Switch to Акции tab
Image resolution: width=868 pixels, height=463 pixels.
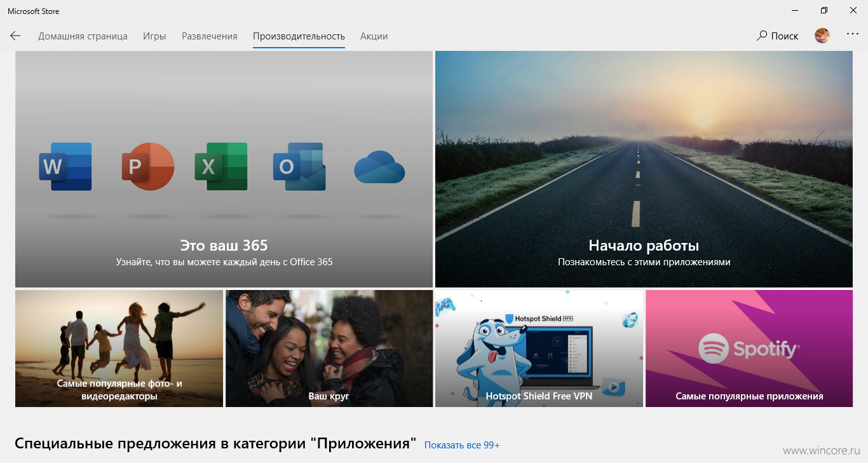[374, 36]
